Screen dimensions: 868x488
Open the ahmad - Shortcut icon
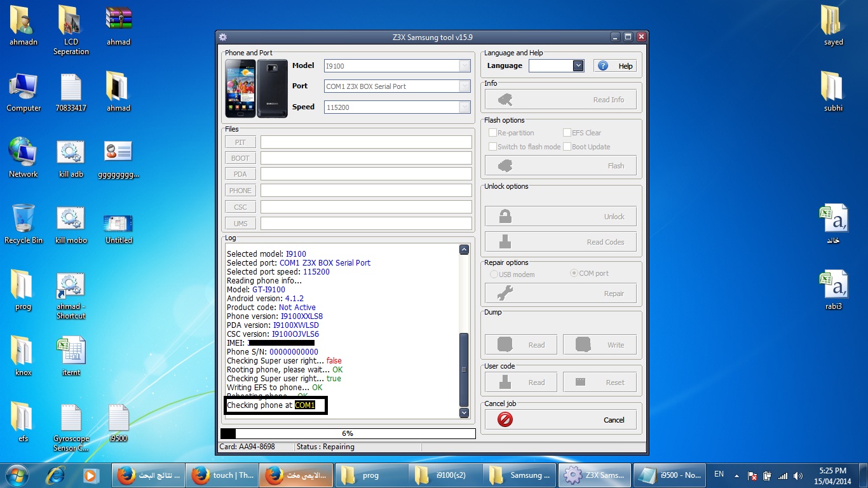pos(71,295)
